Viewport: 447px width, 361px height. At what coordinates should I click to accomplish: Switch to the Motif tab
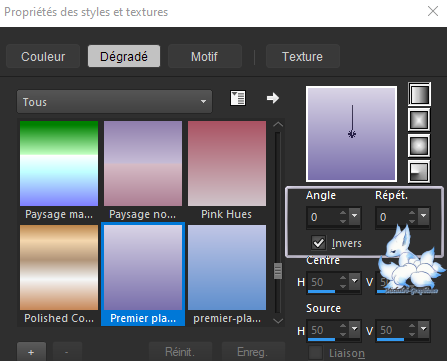point(205,56)
